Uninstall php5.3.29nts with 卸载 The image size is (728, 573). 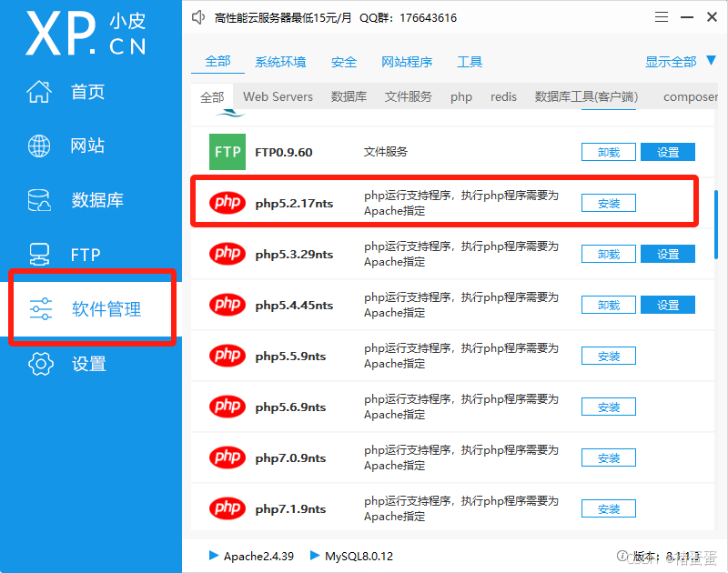(x=608, y=255)
